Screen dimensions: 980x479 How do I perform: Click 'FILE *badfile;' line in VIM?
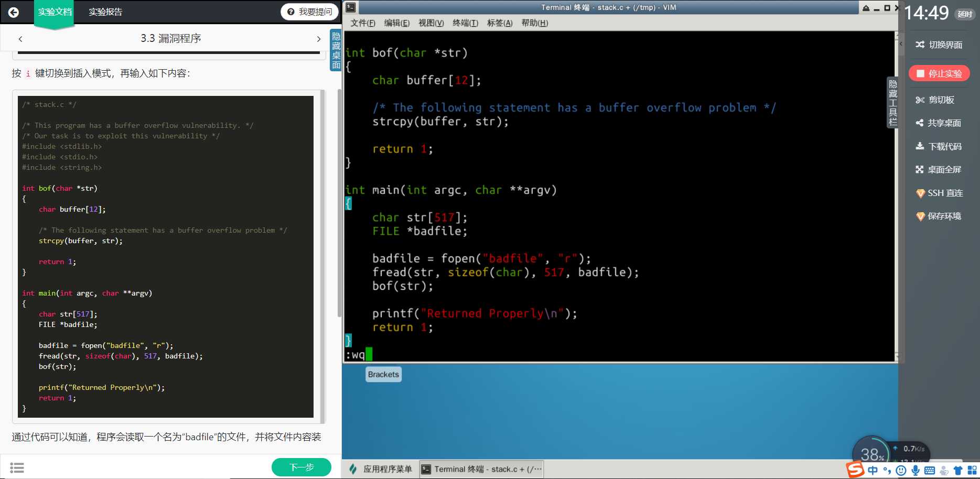point(419,231)
